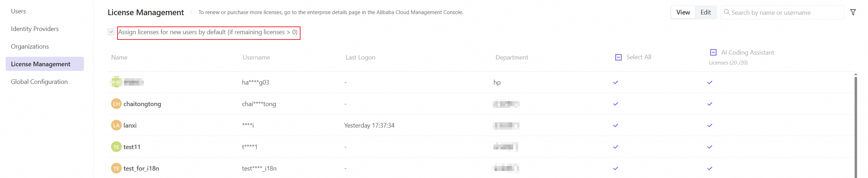Open the Users page
868x178 pixels.
pyautogui.click(x=18, y=11)
